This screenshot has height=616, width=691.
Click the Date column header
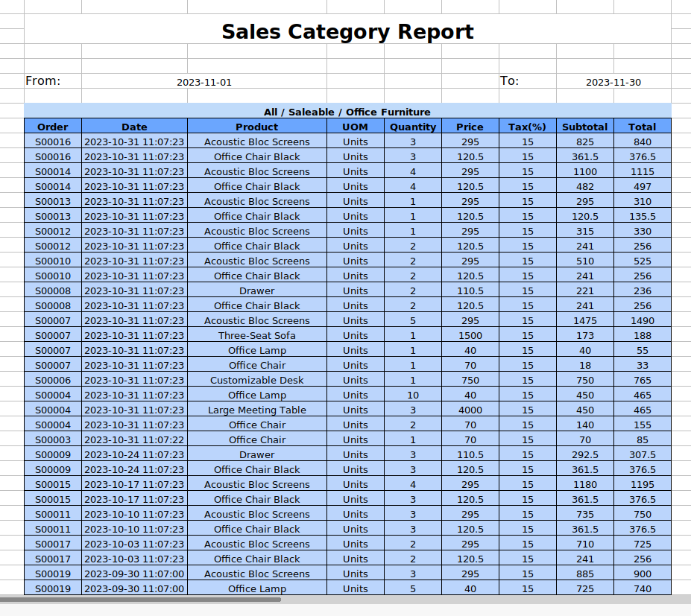[134, 127]
